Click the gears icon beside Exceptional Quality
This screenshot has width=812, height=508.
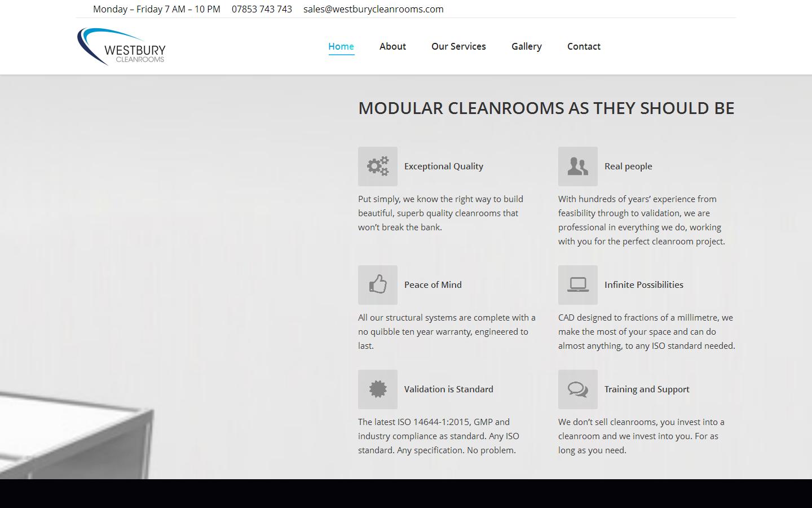[377, 166]
